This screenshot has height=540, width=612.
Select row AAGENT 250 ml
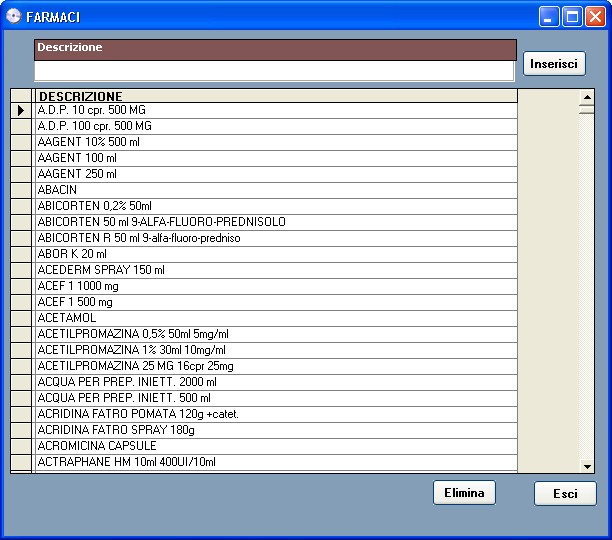click(x=276, y=175)
